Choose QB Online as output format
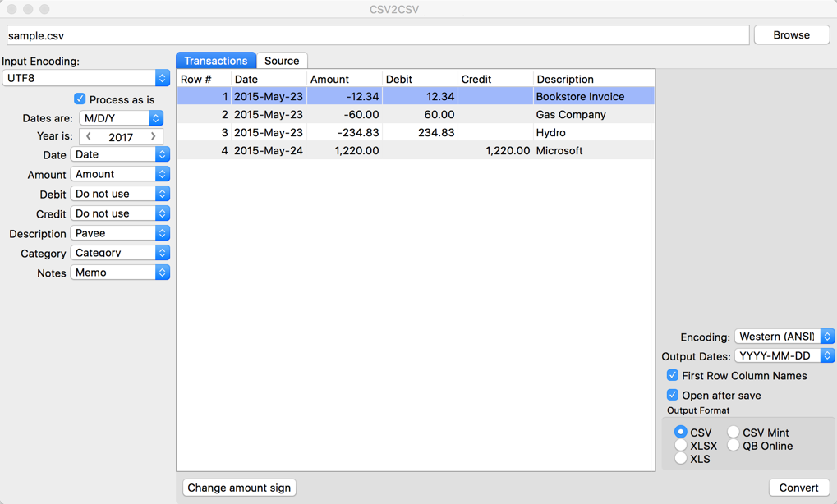The image size is (837, 504). (x=732, y=445)
